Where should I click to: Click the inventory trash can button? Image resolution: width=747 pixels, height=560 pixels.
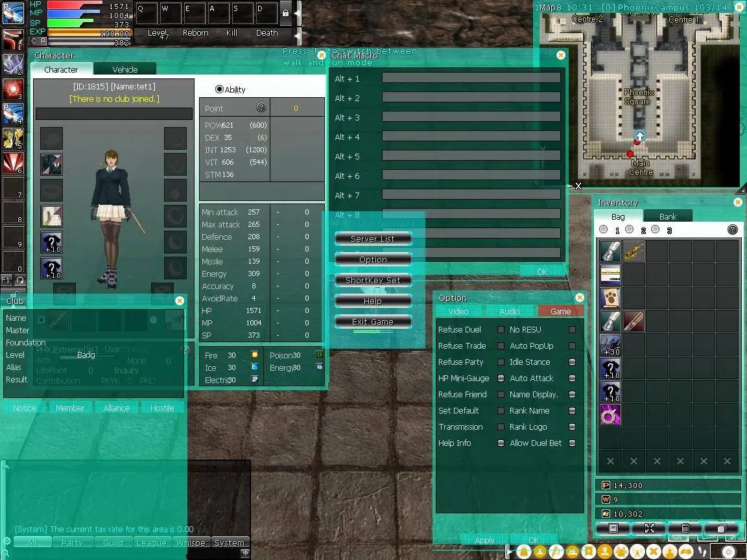(x=685, y=528)
